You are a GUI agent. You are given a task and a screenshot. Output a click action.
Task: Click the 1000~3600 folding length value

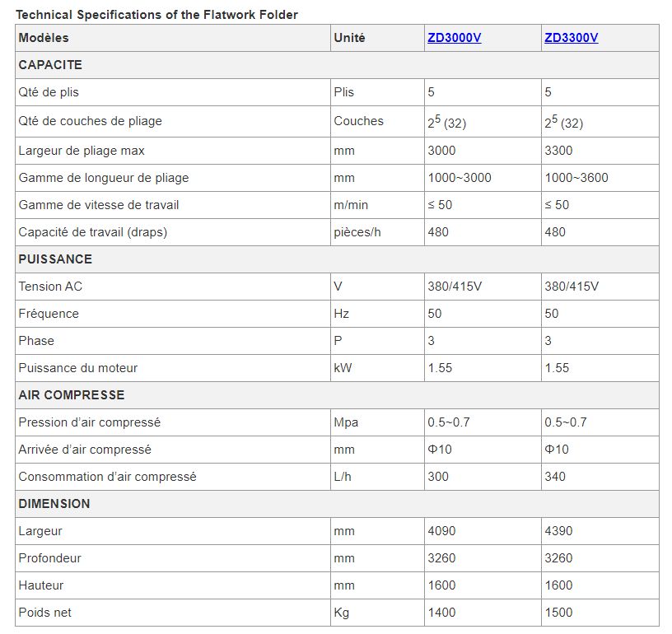coord(576,178)
